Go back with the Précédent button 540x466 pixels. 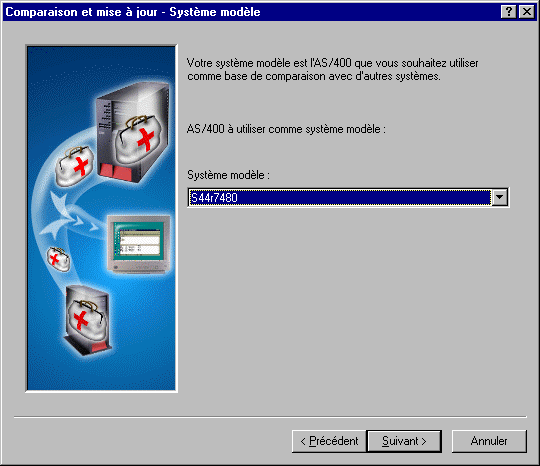[x=329, y=441]
